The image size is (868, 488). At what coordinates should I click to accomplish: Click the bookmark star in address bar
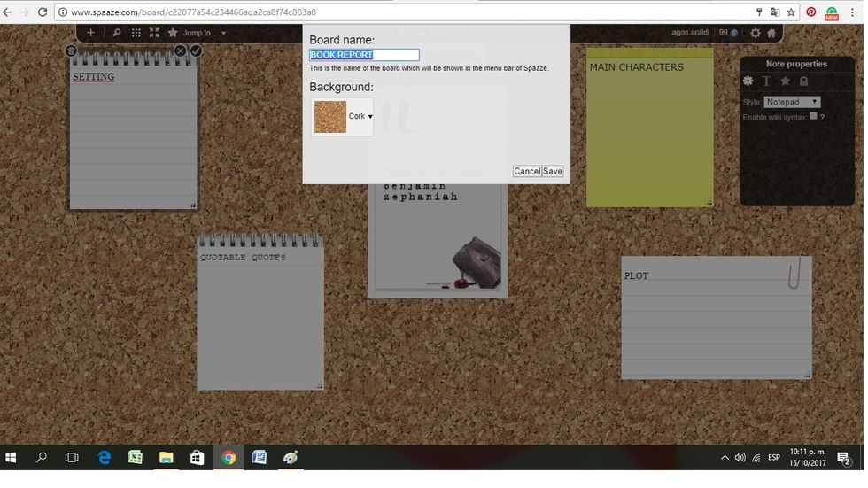(791, 12)
